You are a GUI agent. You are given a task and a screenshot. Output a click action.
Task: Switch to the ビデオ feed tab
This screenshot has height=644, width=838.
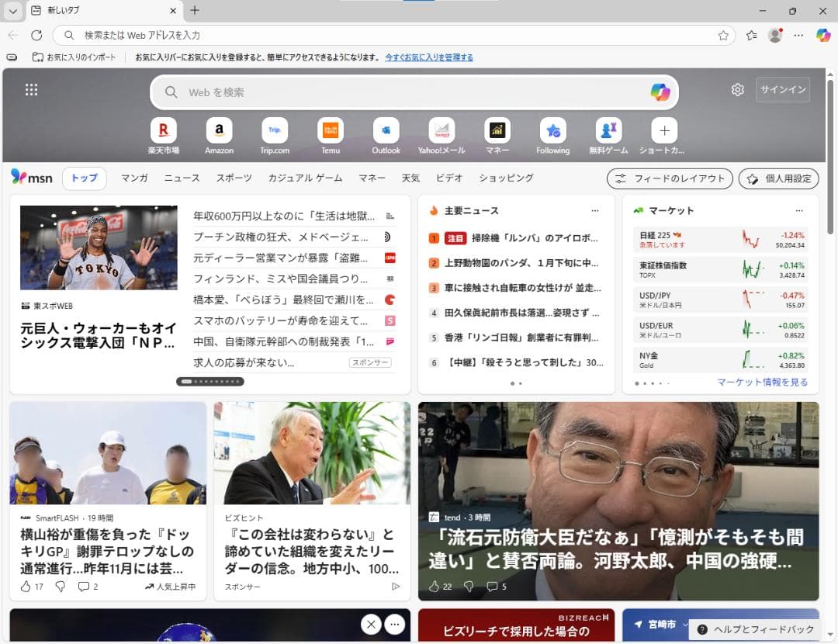pyautogui.click(x=451, y=178)
